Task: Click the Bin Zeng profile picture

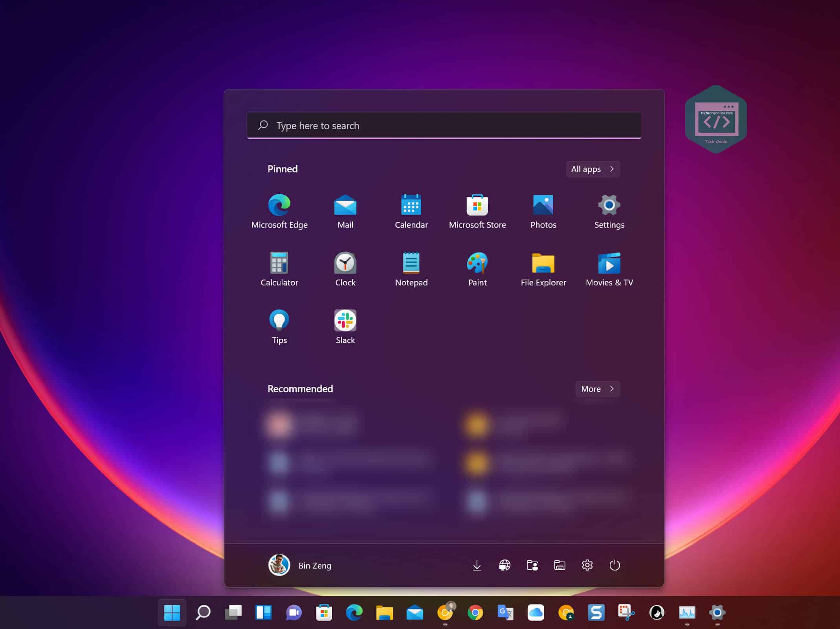Action: tap(279, 565)
